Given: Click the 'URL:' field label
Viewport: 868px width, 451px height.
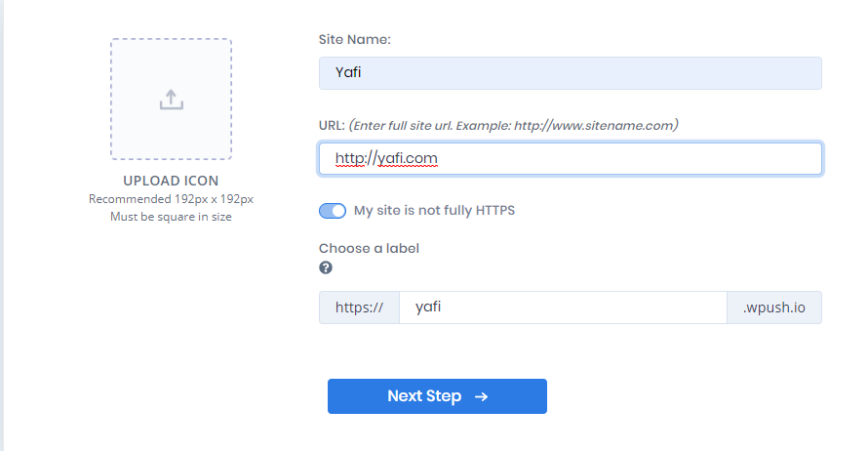Looking at the screenshot, I should point(332,126).
